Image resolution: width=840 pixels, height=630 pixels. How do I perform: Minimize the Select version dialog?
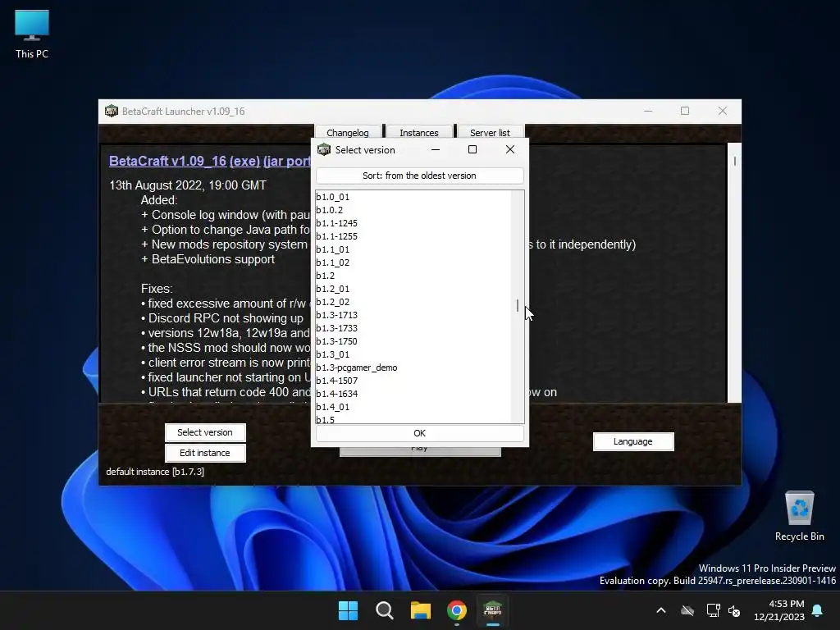click(x=436, y=149)
